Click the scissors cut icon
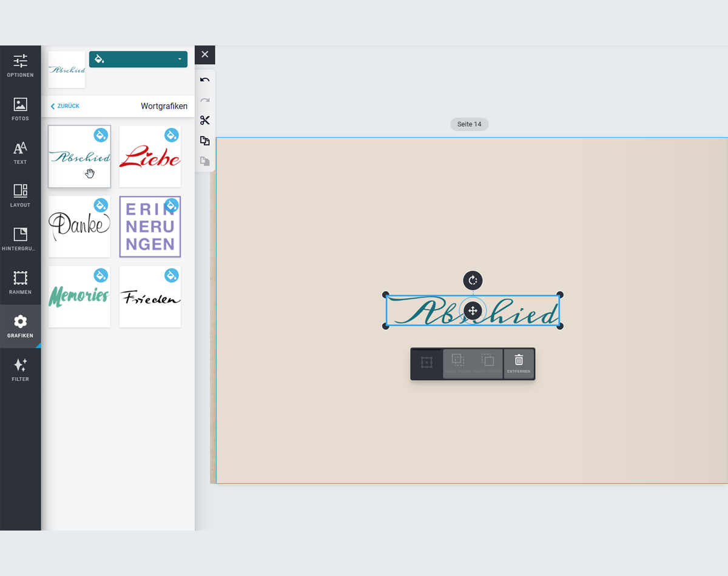The image size is (728, 576). pos(205,120)
